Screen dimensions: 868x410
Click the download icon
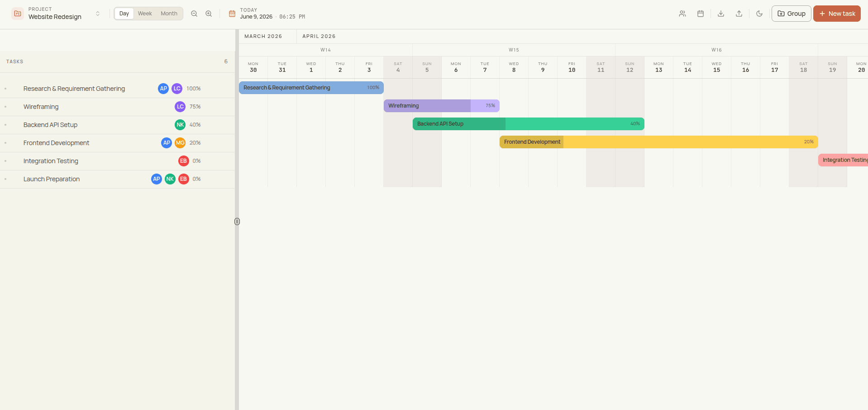point(721,14)
